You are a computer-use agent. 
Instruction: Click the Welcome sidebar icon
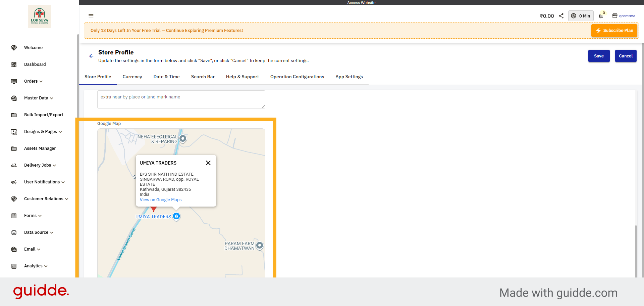tap(14, 48)
